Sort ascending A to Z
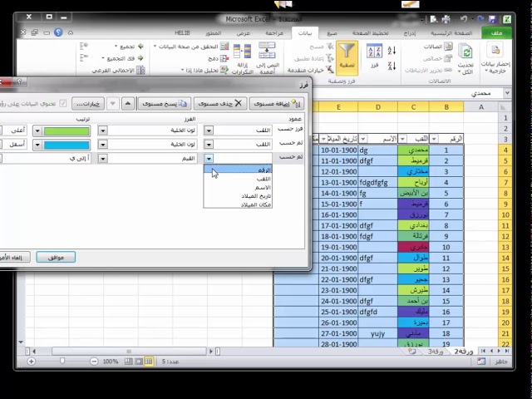This screenshot has height=399, width=532. coord(392,51)
